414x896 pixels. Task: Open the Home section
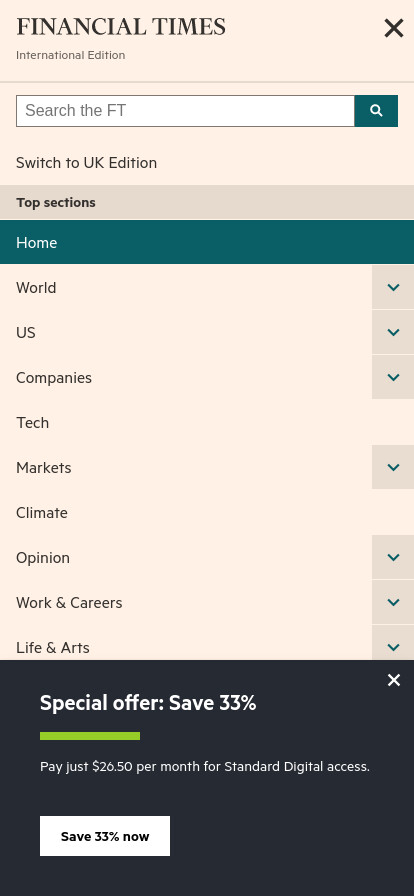[207, 242]
